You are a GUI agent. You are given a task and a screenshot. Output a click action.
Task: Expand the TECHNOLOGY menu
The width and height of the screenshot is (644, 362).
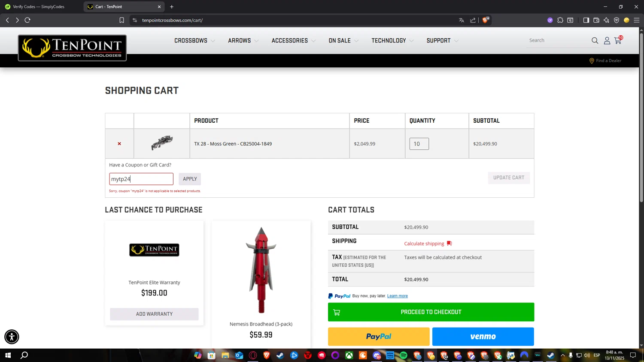[392, 41]
